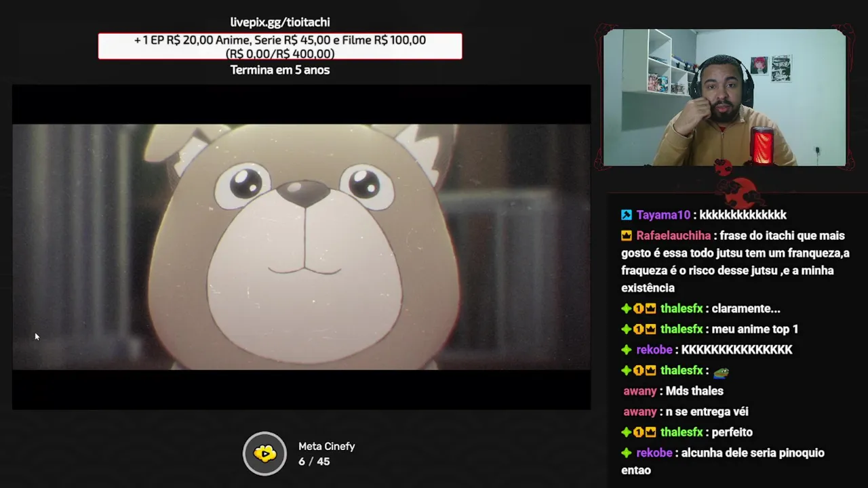Screen dimensions: 868x488
Task: Click awany name on 'n se entrega véi' message
Action: [x=640, y=411]
